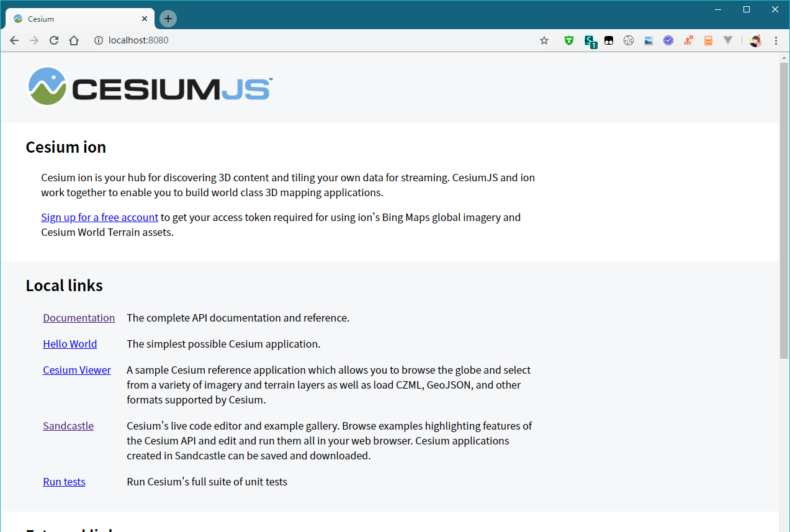Click the Cesium ion heading

pos(66,147)
